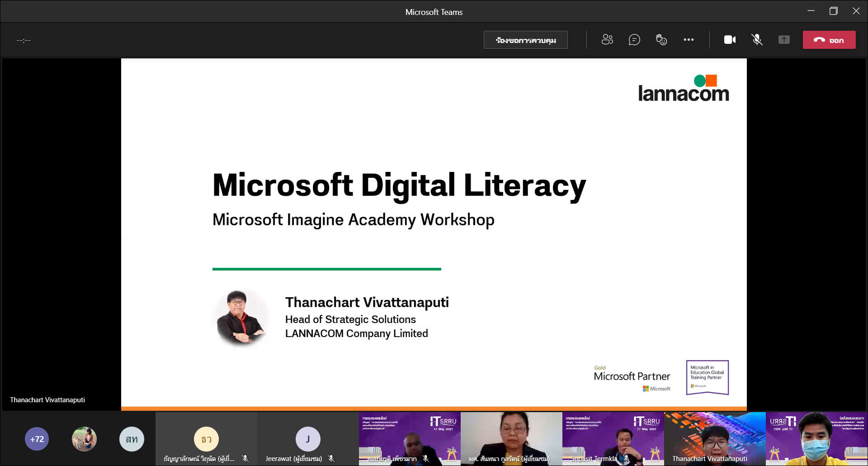
Task: Open the participants list icon
Action: click(607, 40)
